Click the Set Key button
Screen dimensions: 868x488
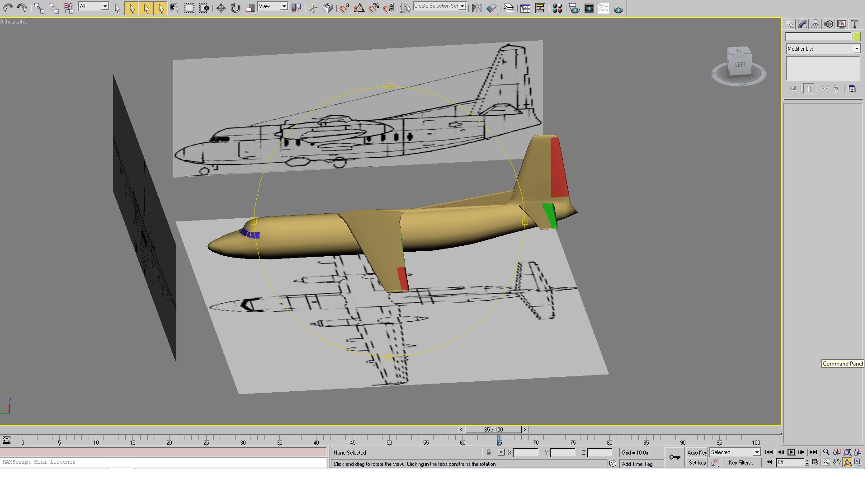(x=697, y=463)
